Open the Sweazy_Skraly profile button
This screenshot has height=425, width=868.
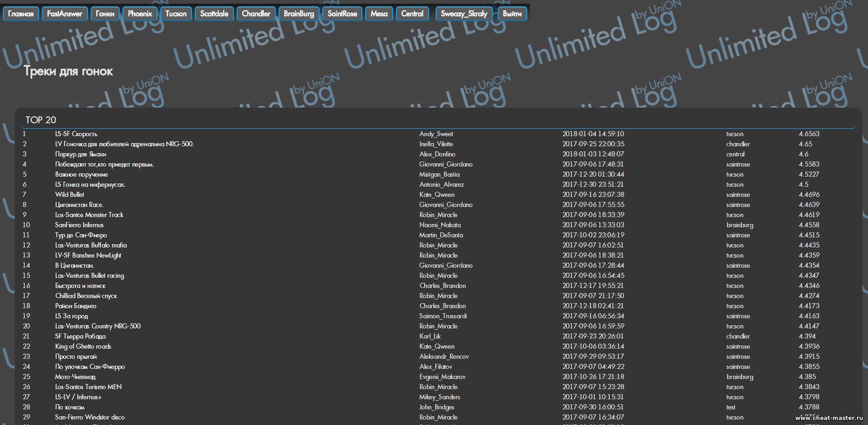(x=464, y=14)
